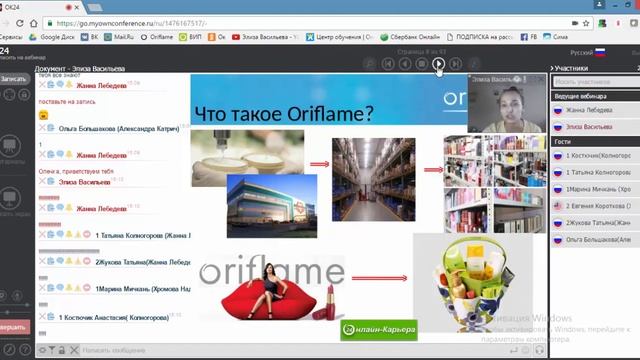
Task: Go to the previous slide
Action: click(405, 64)
